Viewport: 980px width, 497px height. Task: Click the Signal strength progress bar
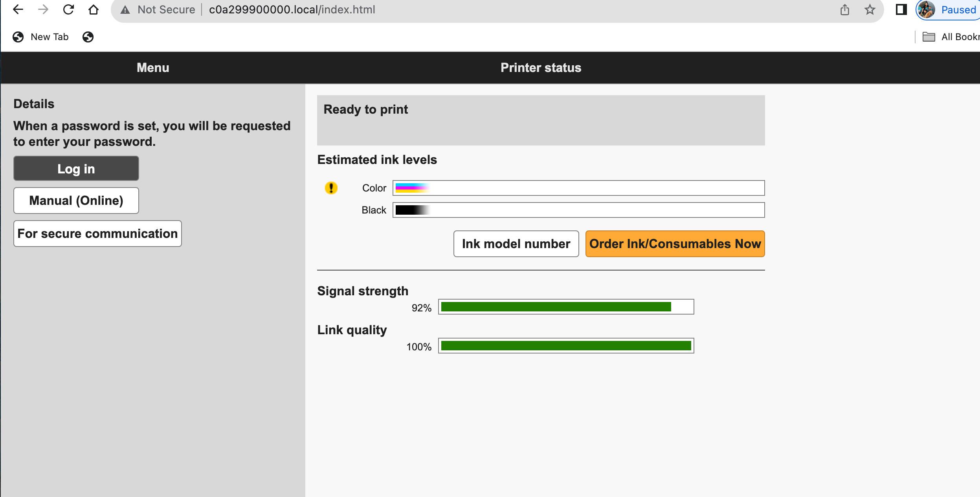(566, 307)
